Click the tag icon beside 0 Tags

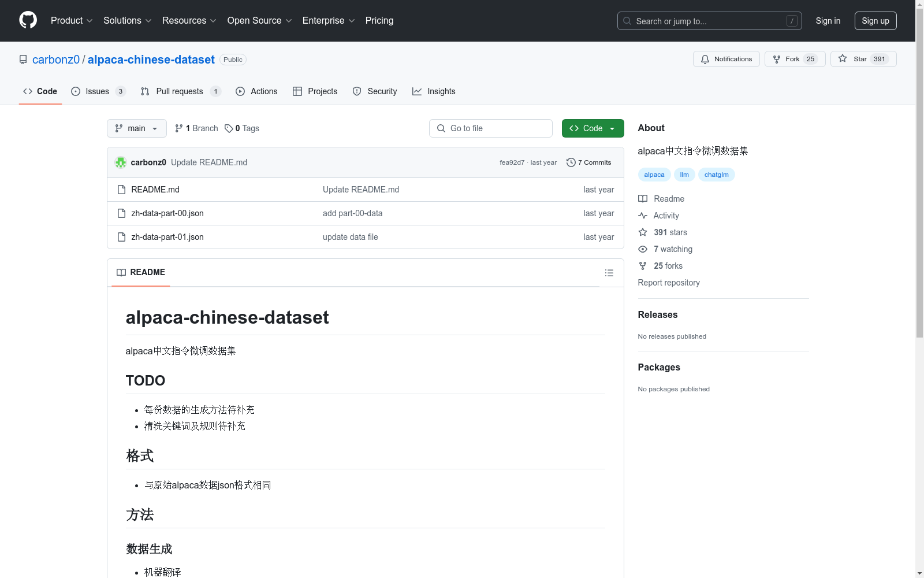(229, 128)
